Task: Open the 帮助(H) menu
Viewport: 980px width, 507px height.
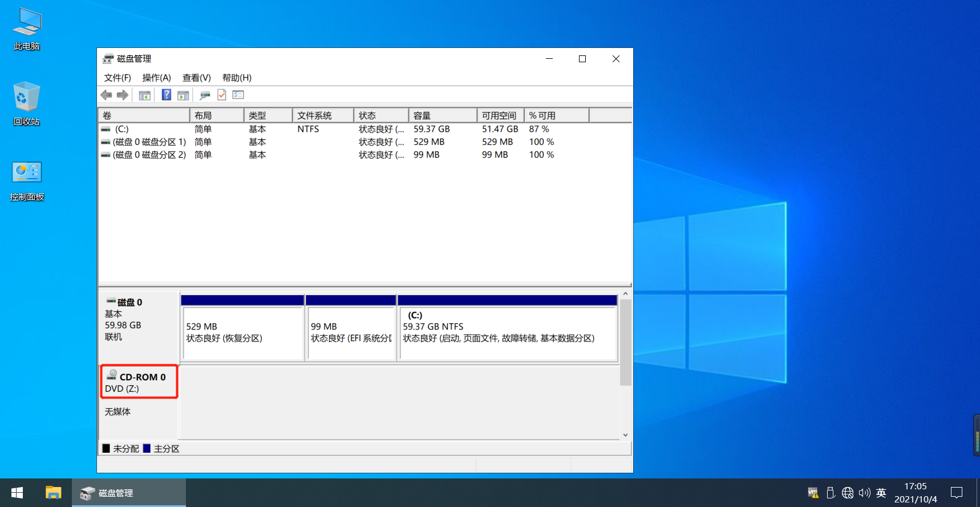Action: [x=237, y=78]
